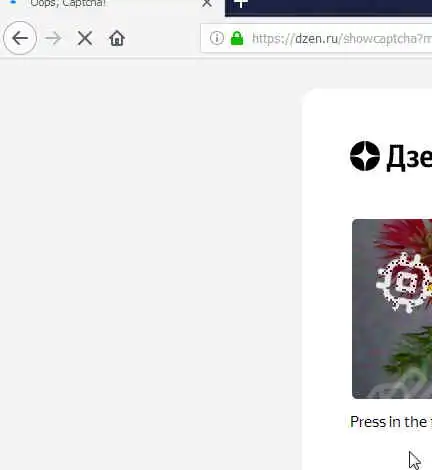Go back to the previous page

(x=20, y=38)
